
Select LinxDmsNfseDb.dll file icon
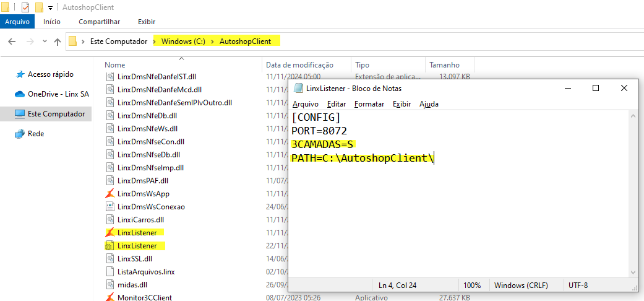109,155
